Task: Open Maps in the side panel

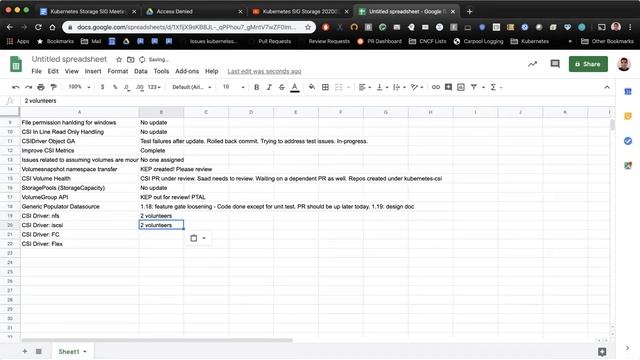Action: [x=628, y=165]
